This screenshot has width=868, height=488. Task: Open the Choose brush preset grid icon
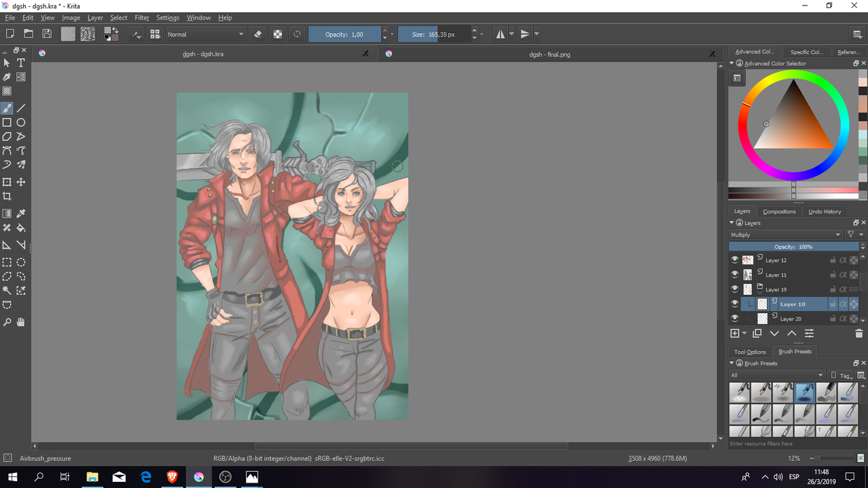tap(155, 34)
